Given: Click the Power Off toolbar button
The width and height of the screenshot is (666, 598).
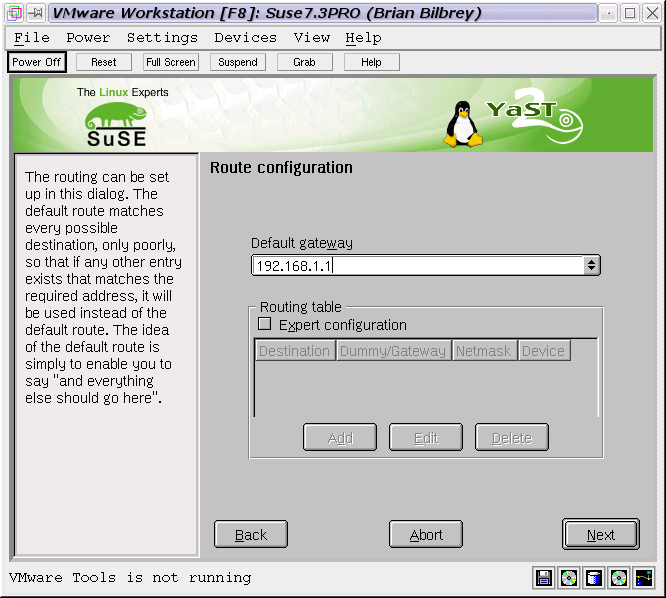Looking at the screenshot, I should pos(37,62).
